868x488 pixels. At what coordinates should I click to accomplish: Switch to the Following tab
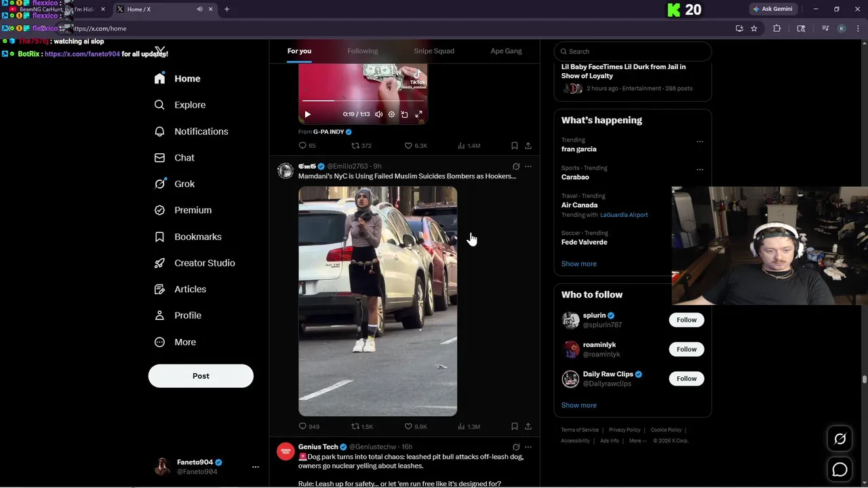tap(363, 51)
